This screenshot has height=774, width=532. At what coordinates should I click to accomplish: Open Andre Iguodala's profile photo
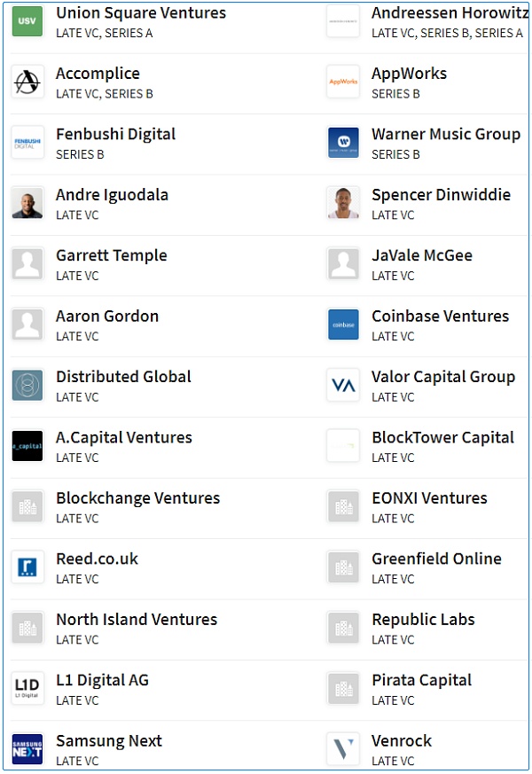coord(27,203)
